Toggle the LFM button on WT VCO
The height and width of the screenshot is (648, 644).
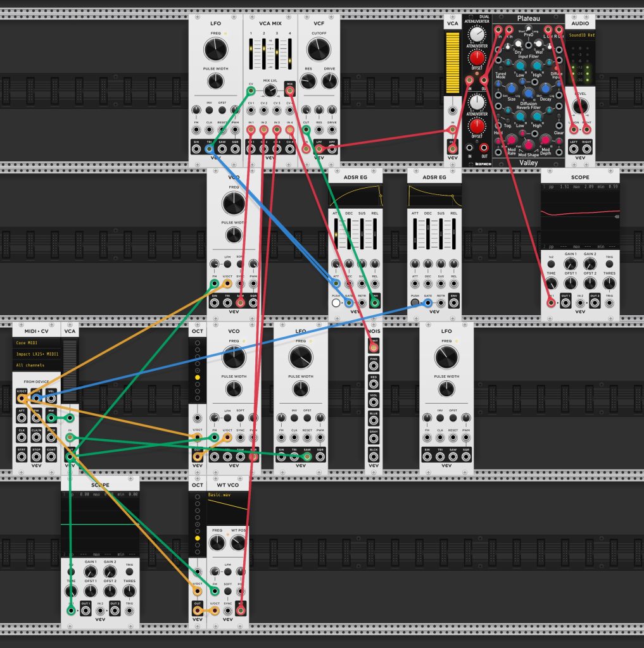coord(227,571)
